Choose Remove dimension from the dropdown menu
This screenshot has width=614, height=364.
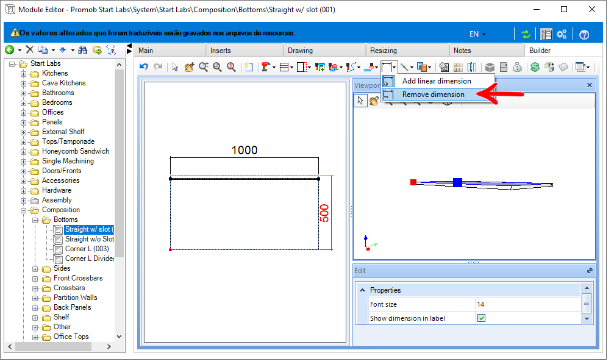(433, 95)
